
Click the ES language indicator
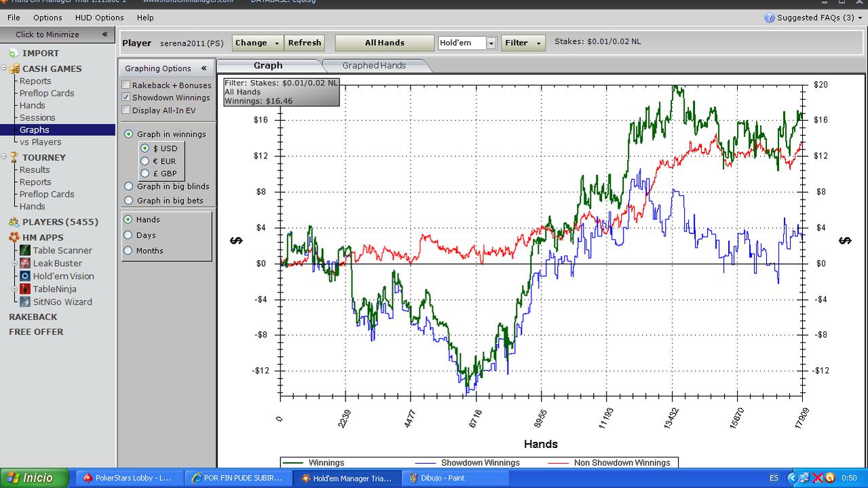click(x=774, y=478)
